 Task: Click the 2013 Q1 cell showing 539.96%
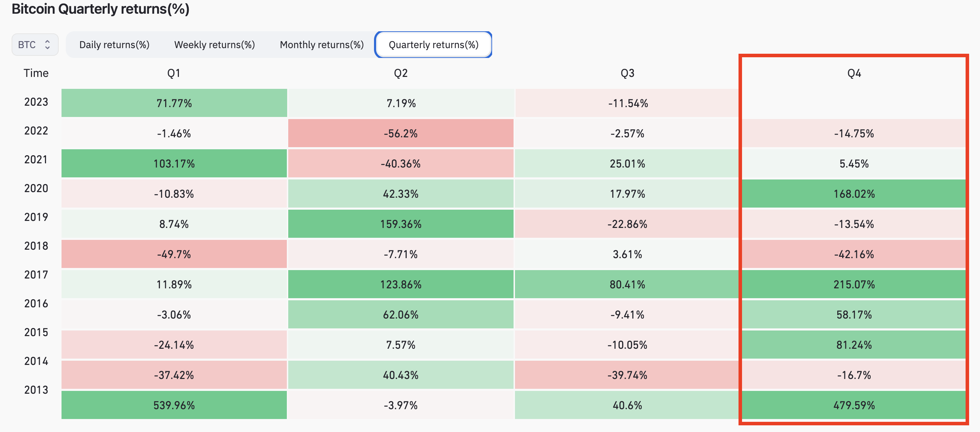174,405
